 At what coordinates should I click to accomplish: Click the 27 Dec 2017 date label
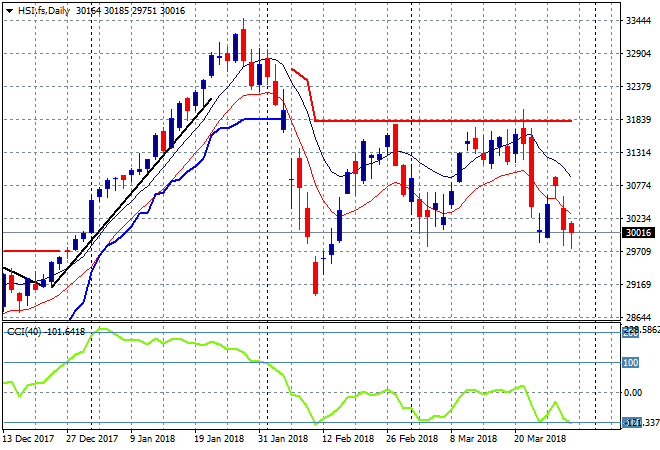(92, 439)
